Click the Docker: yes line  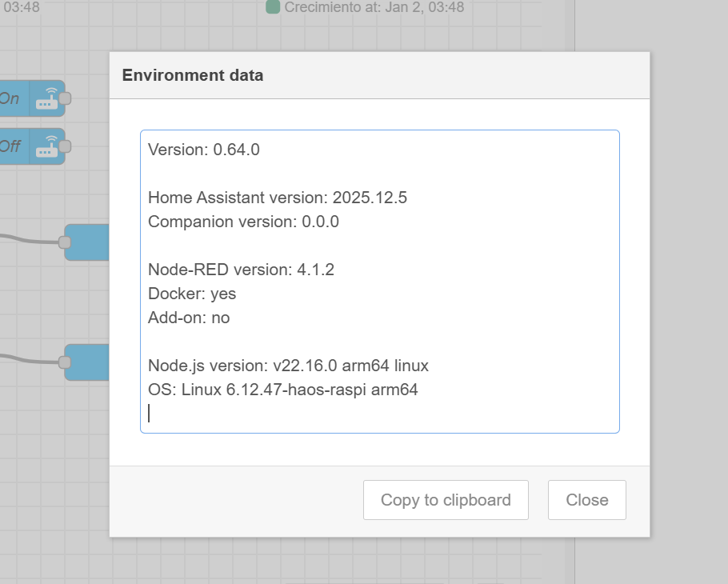pos(192,294)
